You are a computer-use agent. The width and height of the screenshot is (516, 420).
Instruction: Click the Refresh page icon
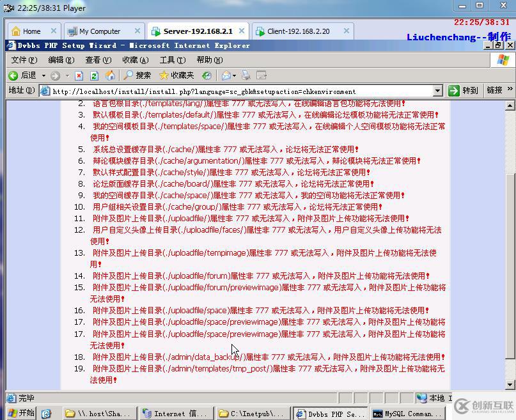click(x=94, y=75)
